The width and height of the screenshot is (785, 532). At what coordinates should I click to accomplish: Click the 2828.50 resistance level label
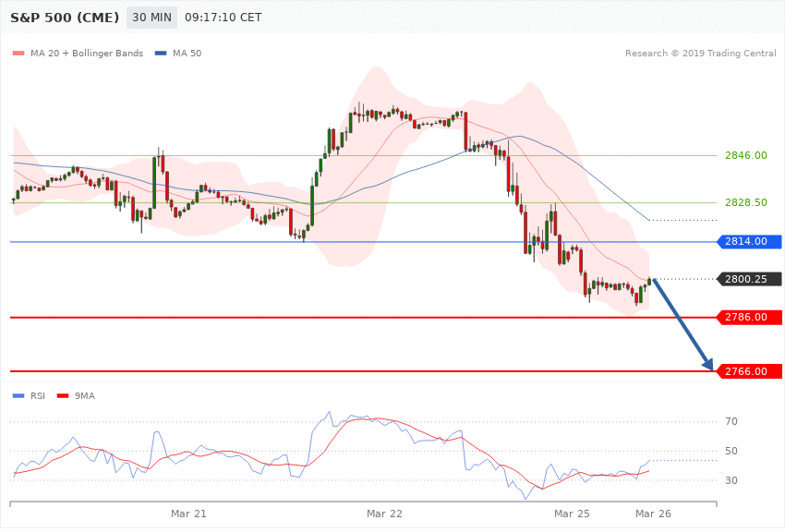(x=746, y=202)
